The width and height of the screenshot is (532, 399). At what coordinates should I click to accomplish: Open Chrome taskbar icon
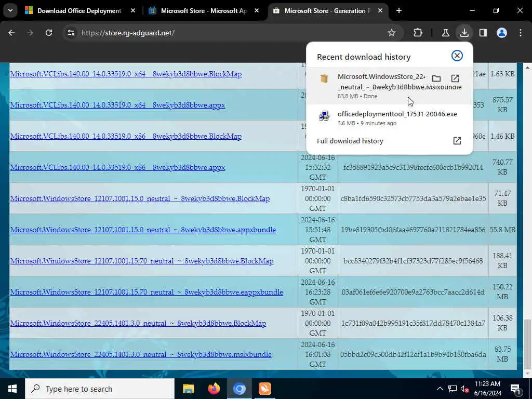(239, 389)
